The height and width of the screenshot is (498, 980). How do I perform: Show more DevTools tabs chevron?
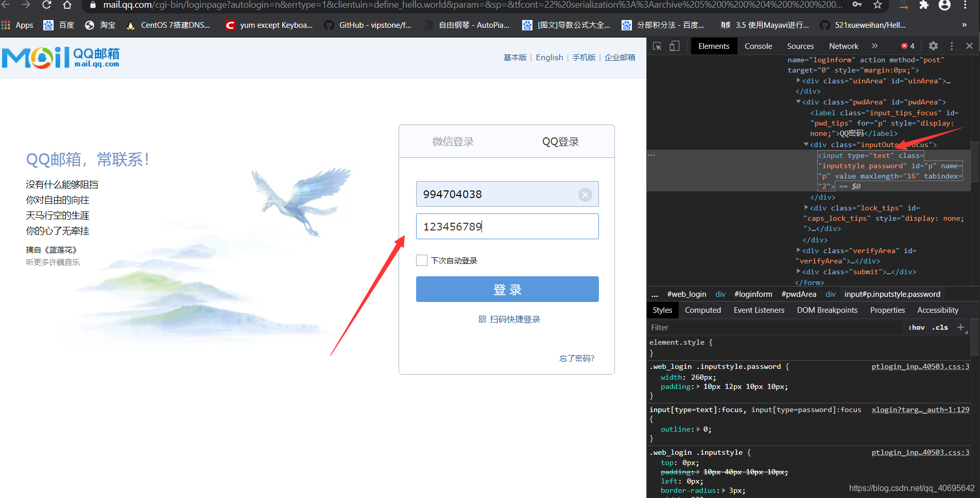pos(874,46)
